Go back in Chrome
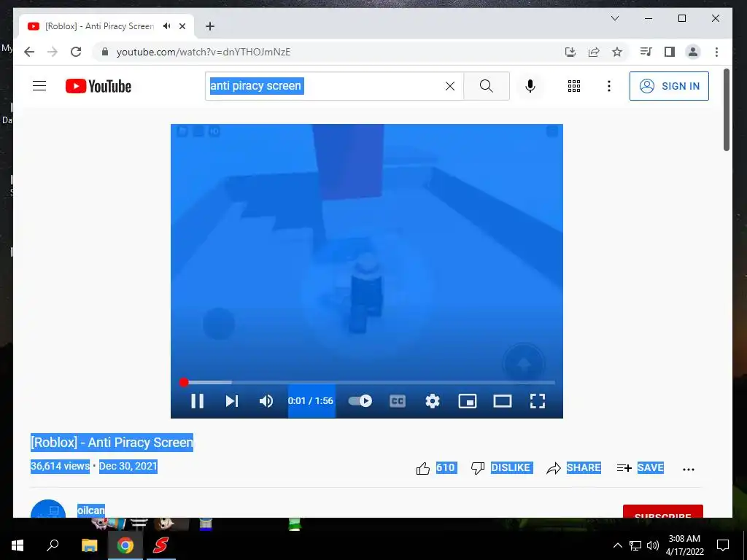The image size is (747, 560). [29, 52]
